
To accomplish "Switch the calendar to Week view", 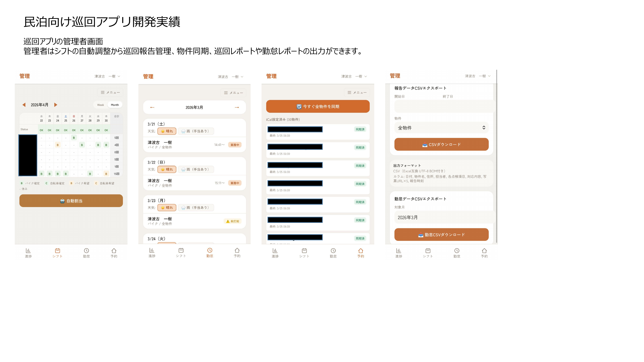I will [x=100, y=105].
